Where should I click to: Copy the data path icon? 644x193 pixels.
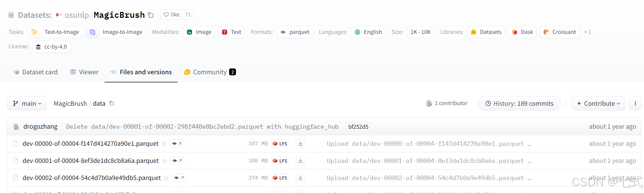111,103
